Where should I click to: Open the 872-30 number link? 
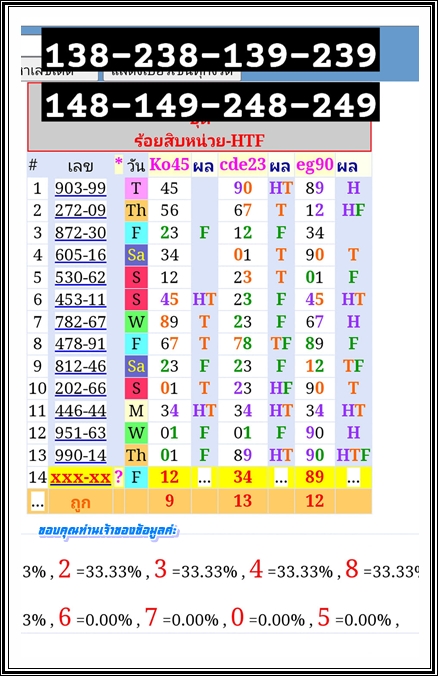pos(80,233)
